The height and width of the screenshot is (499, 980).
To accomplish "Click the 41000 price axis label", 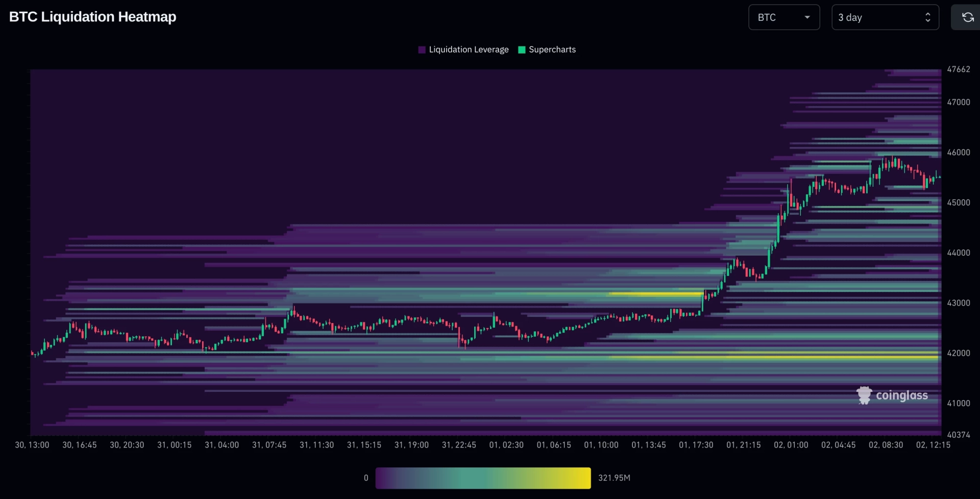I will [959, 403].
